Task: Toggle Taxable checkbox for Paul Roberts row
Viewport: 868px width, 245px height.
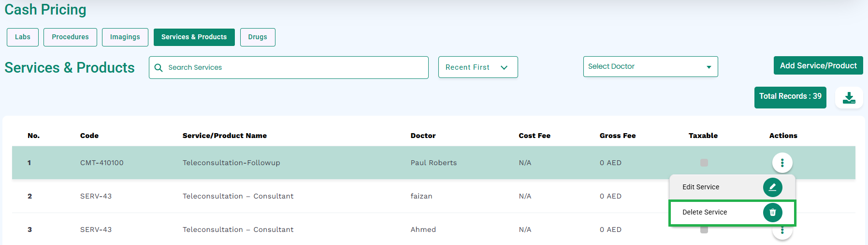Action: pyautogui.click(x=704, y=163)
